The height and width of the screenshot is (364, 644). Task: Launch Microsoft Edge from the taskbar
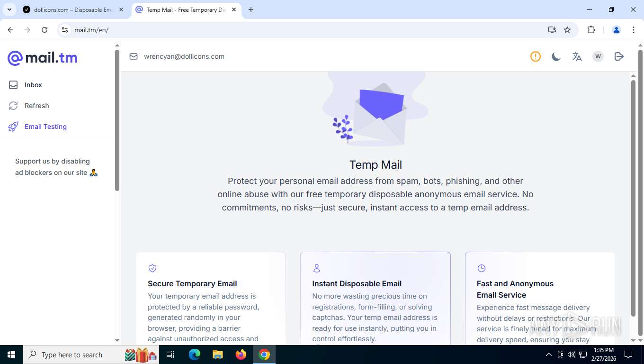[x=194, y=355]
